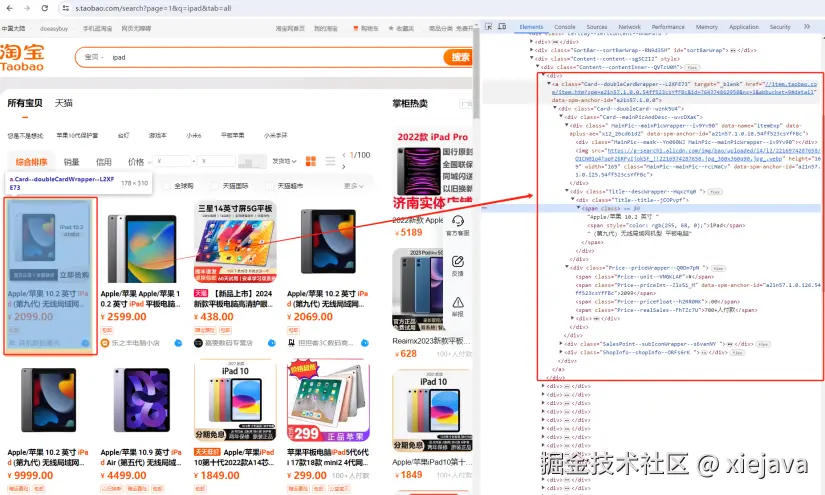Collapse the Price--priceWrapper div node

(x=567, y=268)
